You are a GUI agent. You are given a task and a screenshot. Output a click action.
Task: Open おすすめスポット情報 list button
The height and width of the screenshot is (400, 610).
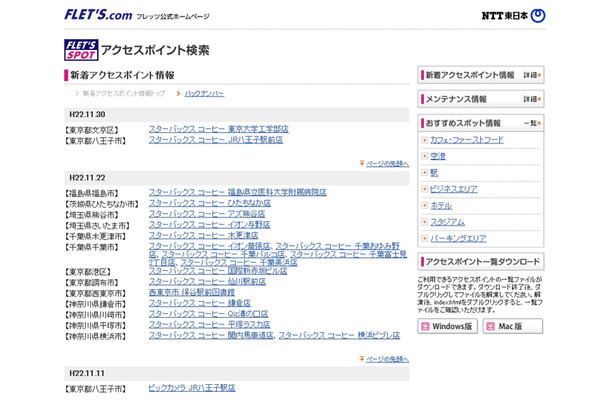click(532, 123)
